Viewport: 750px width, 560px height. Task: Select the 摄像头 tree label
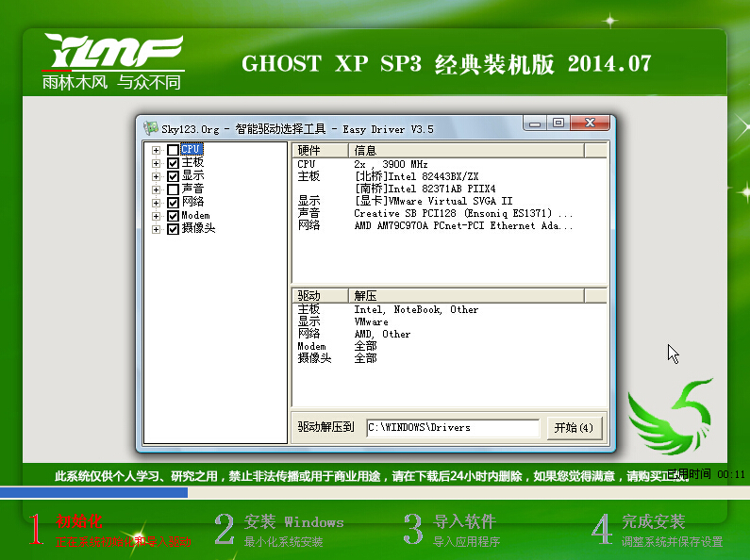tap(198, 228)
